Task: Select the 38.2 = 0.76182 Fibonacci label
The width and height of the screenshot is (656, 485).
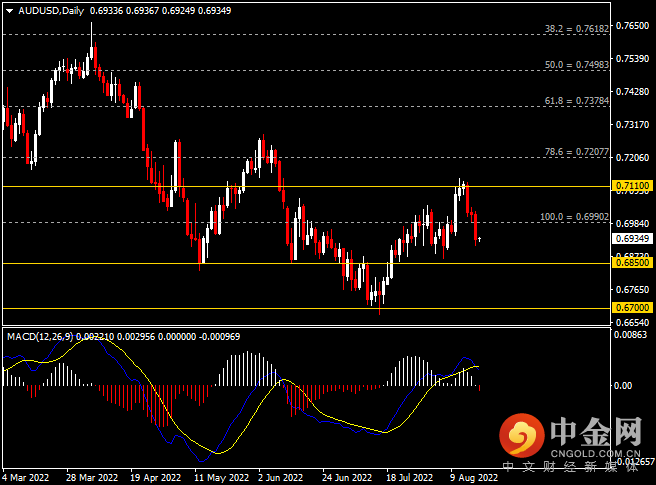Action: click(577, 29)
